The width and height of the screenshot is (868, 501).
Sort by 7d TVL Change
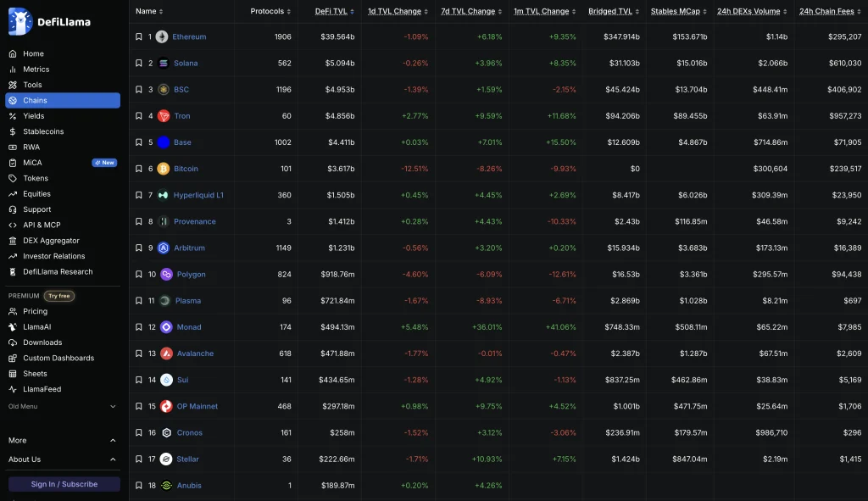(471, 11)
